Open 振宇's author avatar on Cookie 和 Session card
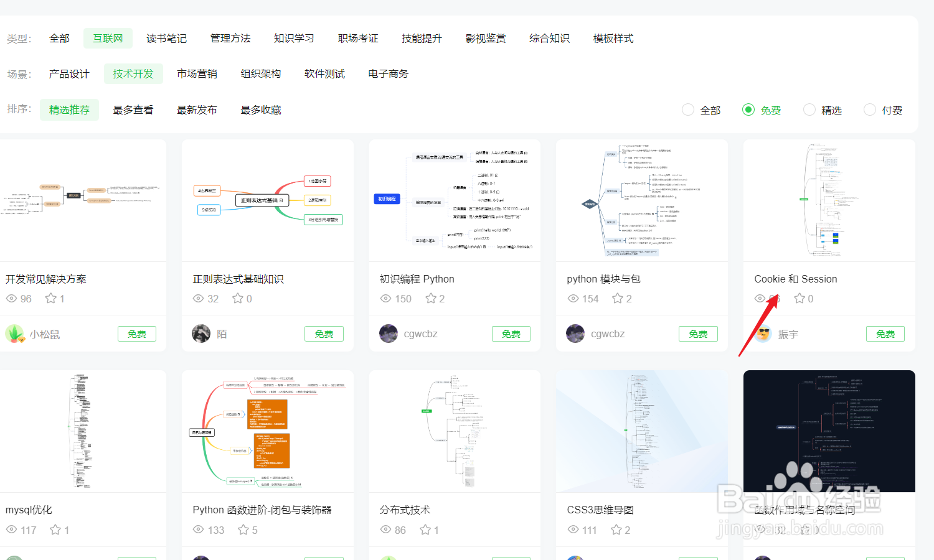 [x=763, y=334]
